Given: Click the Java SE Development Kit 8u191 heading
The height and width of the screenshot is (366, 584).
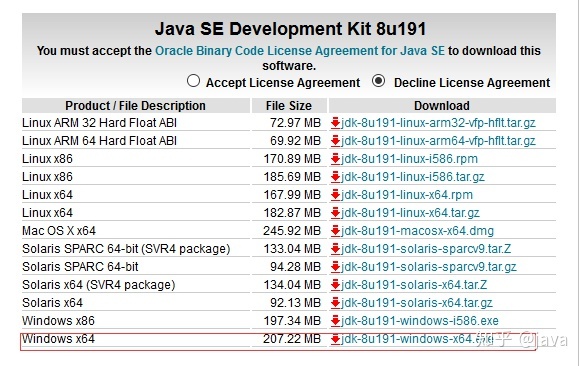Looking at the screenshot, I should tap(290, 29).
